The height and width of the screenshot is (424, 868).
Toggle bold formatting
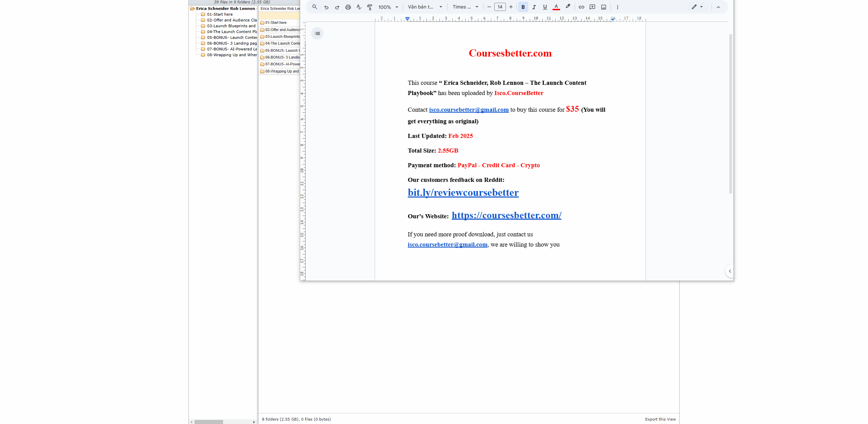tap(523, 7)
